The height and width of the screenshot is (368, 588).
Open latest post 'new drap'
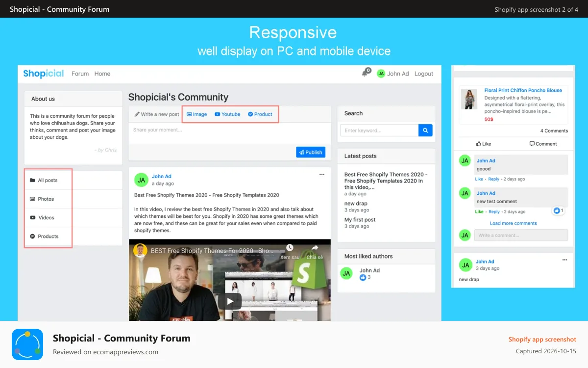tap(356, 203)
